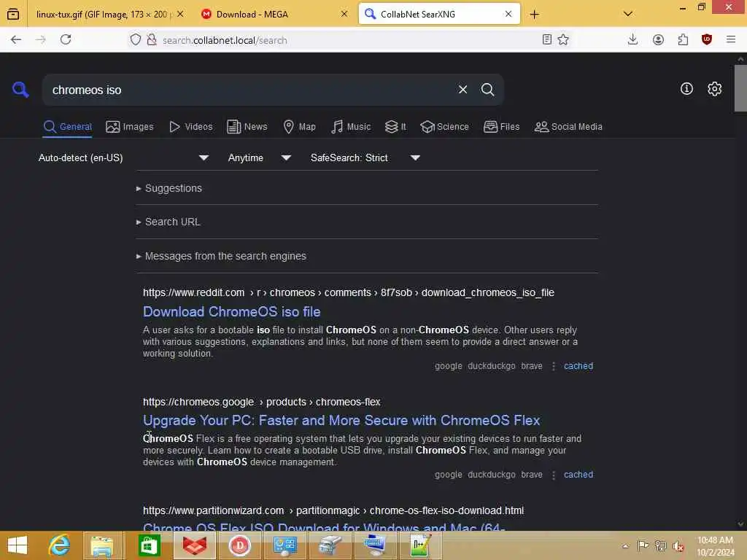Show hidden system tray icons
Image resolution: width=747 pixels, height=560 pixels.
coord(625,546)
